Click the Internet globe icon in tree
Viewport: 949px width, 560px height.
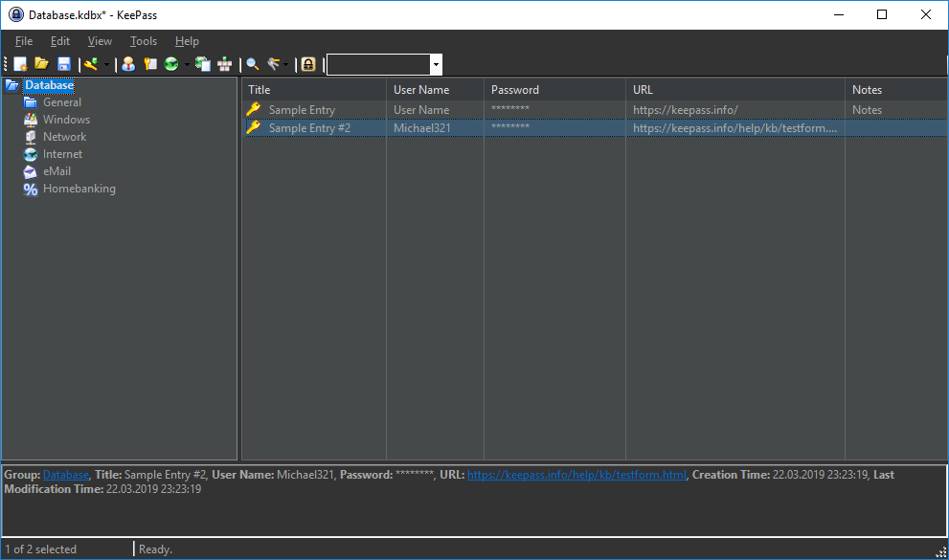[x=31, y=154]
